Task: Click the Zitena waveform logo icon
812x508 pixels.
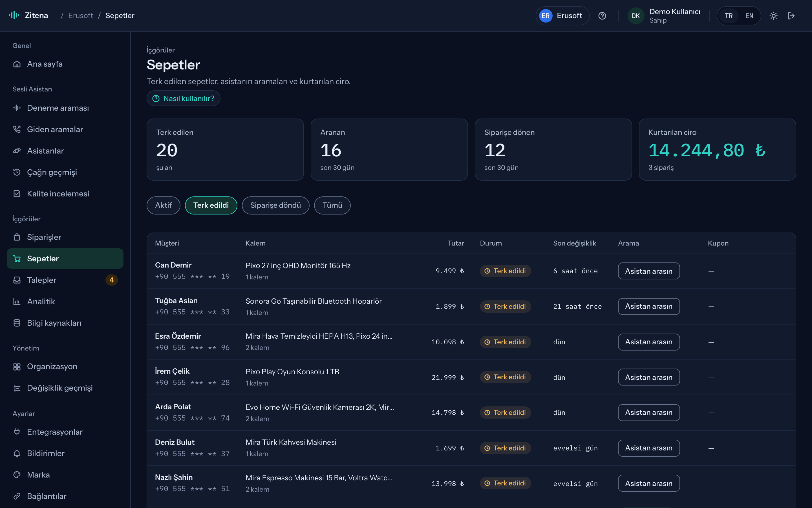Action: [x=14, y=16]
